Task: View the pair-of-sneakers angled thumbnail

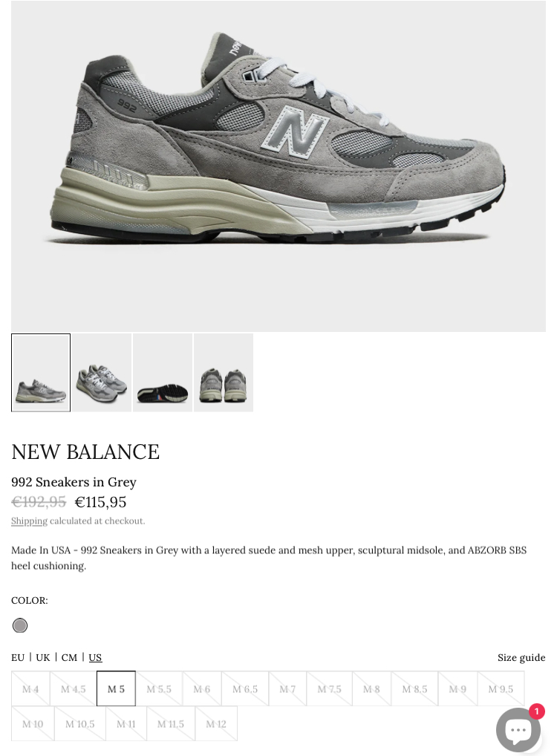Action: (x=102, y=373)
